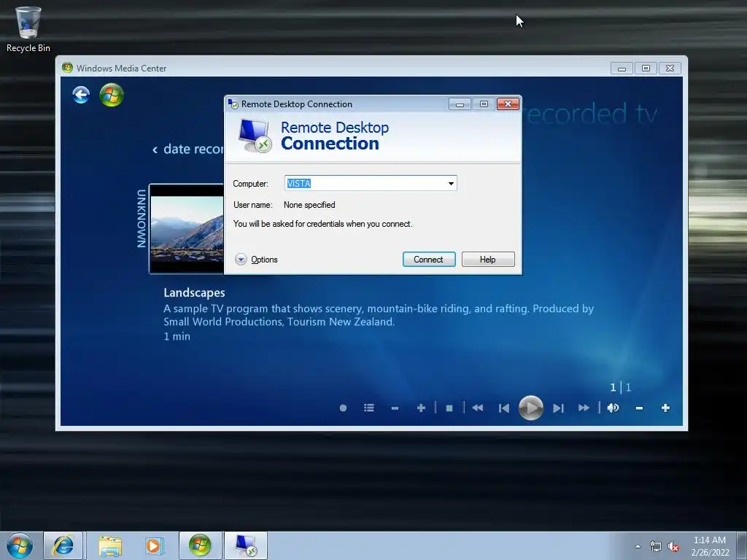Decrease volume with the minus button
The height and width of the screenshot is (560, 747).
pos(639,408)
